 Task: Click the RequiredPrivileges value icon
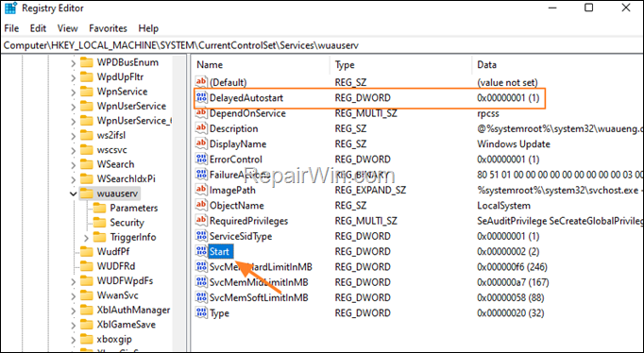(x=201, y=221)
